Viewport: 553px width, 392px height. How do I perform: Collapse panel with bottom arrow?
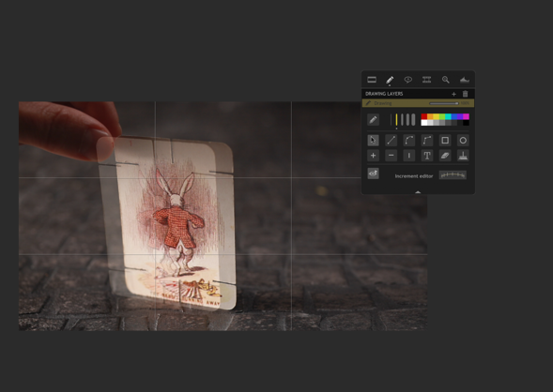pos(418,192)
